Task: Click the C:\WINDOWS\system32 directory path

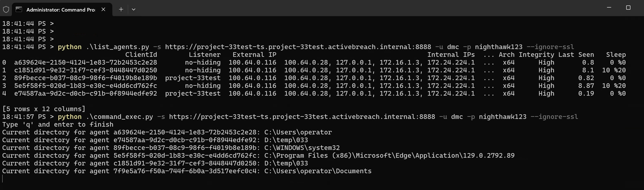Action: click(x=302, y=148)
